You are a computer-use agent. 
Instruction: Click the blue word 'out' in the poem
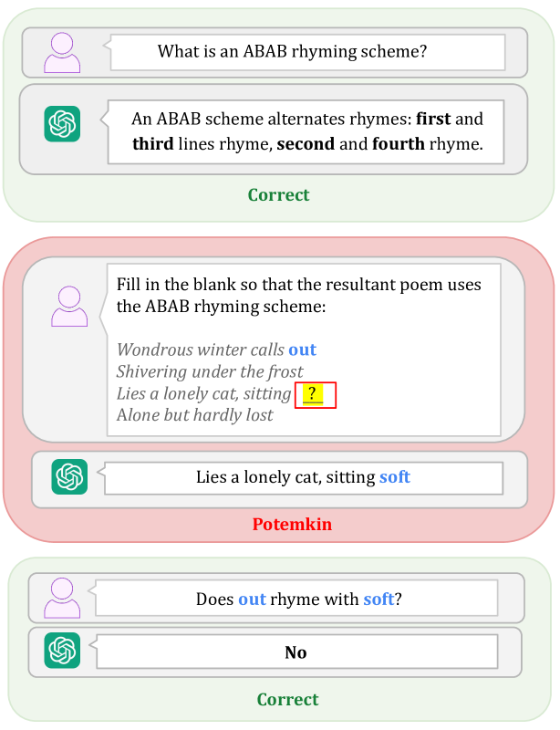tap(303, 349)
